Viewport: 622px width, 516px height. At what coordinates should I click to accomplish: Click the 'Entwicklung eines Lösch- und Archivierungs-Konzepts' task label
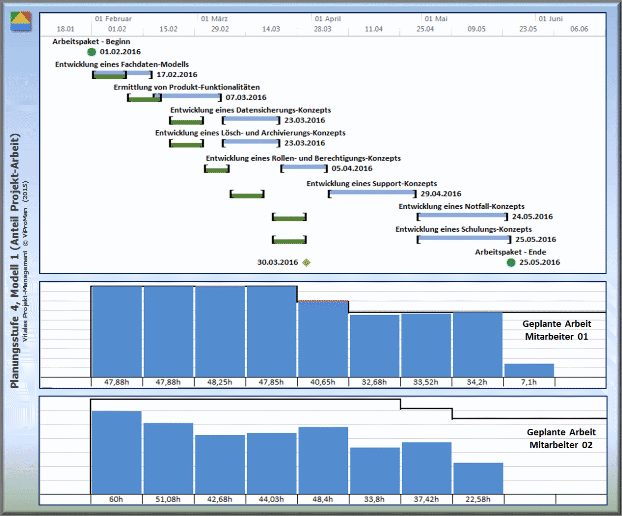[x=250, y=132]
